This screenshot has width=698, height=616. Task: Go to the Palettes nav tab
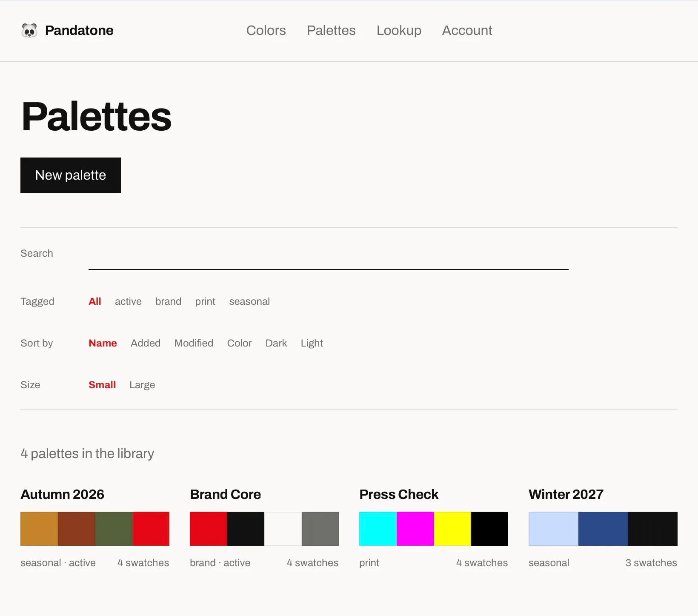(x=331, y=31)
